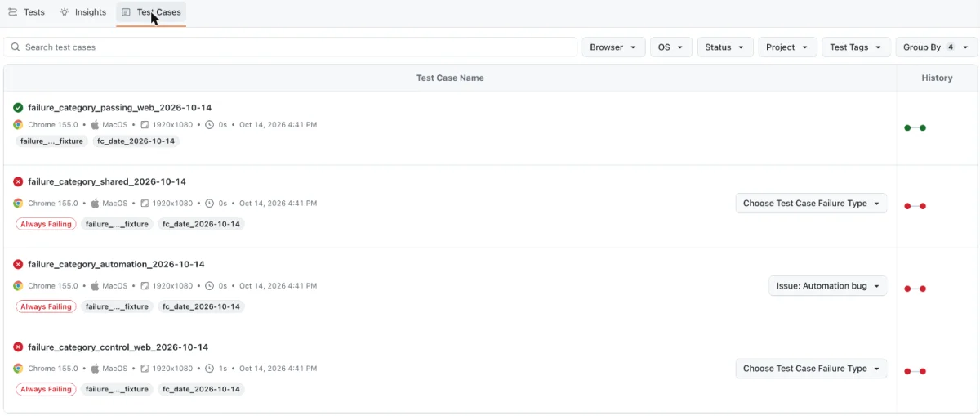Viewport: 980px width, 416px height.
Task: Click the Test Cases tab icon
Action: tap(127, 12)
